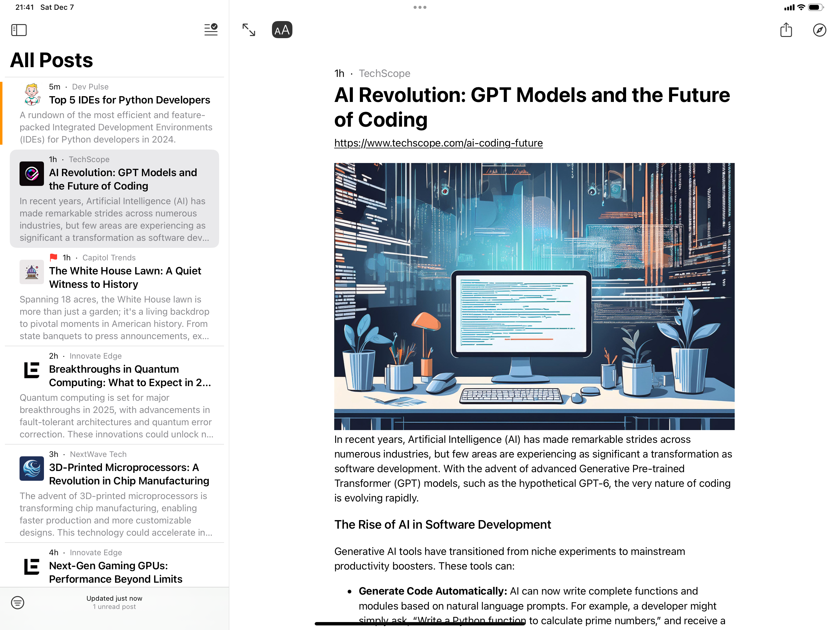Image resolution: width=840 pixels, height=630 pixels.
Task: Click the TechScope feed logo in list
Action: tap(32, 174)
